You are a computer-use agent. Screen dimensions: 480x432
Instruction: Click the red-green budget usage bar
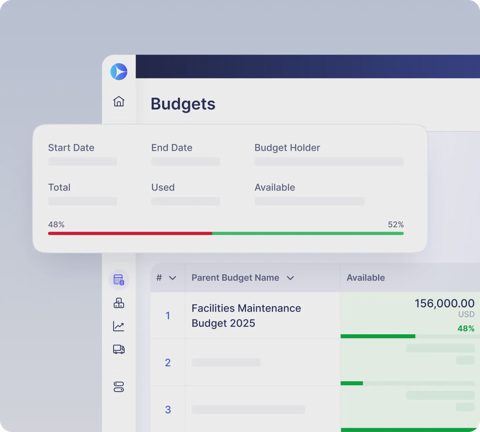(226, 233)
